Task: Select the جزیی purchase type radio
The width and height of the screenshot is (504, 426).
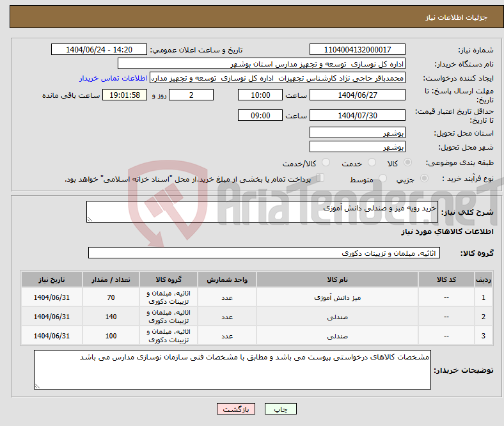Action: [x=425, y=179]
